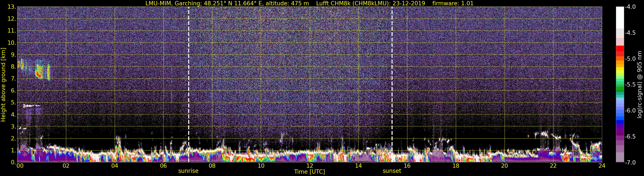Click the 'Time [UTC]' axis label

point(310,172)
